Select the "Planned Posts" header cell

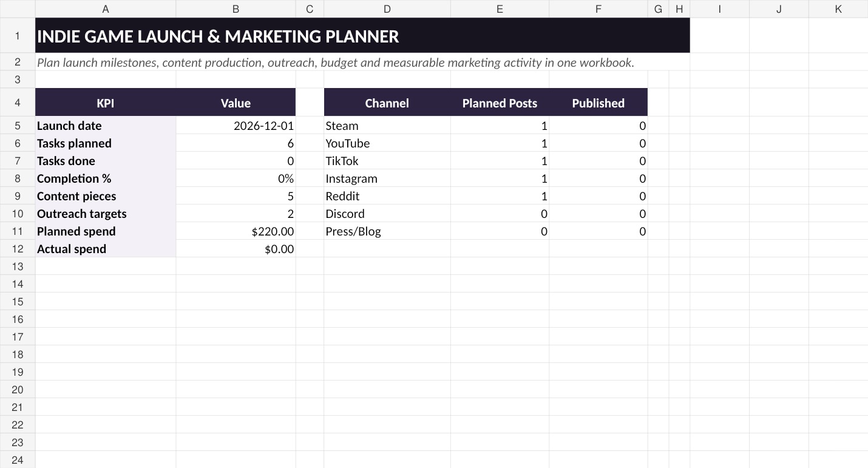(500, 103)
